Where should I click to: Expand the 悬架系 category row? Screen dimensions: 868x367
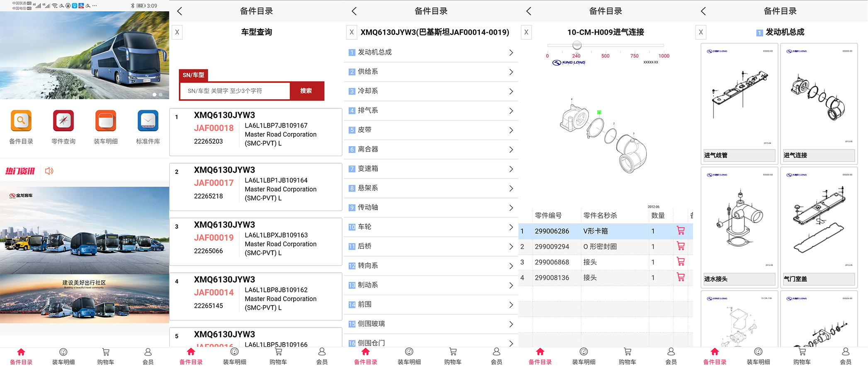(431, 188)
